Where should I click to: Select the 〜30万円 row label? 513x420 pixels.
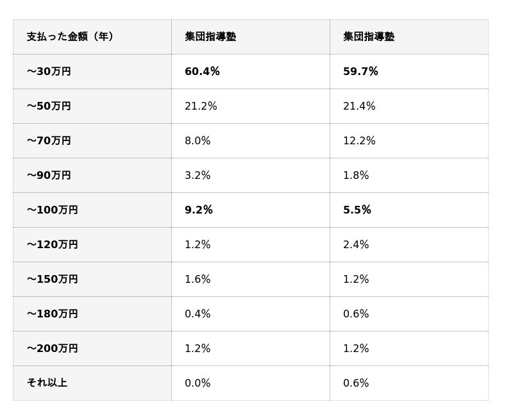click(49, 71)
